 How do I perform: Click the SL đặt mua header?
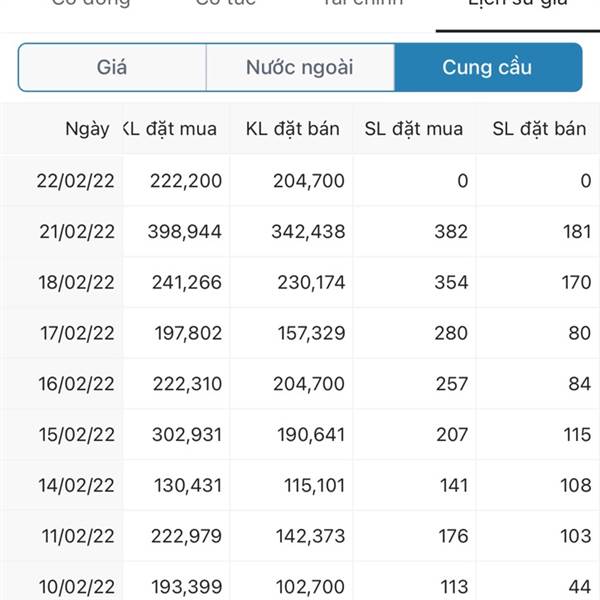414,129
